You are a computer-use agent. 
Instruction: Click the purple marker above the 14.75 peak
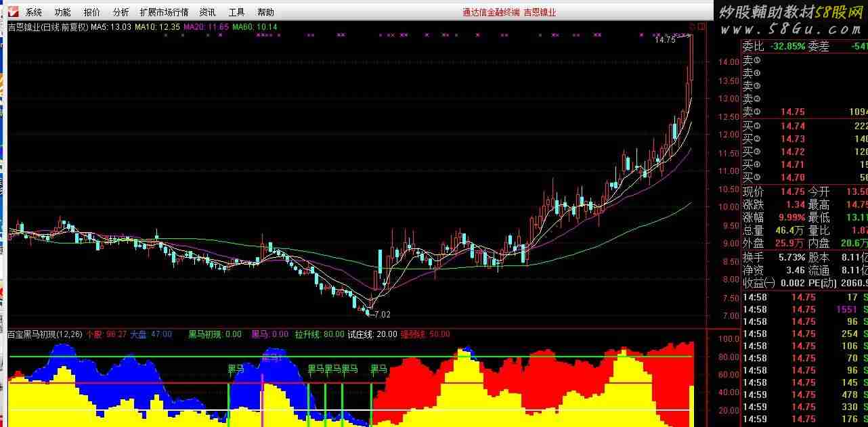click(685, 34)
